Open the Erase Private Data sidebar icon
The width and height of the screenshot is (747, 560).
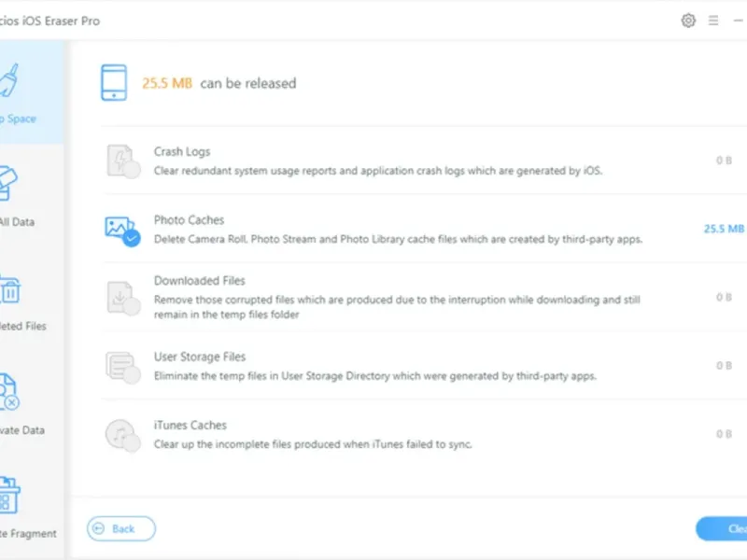tap(9, 392)
